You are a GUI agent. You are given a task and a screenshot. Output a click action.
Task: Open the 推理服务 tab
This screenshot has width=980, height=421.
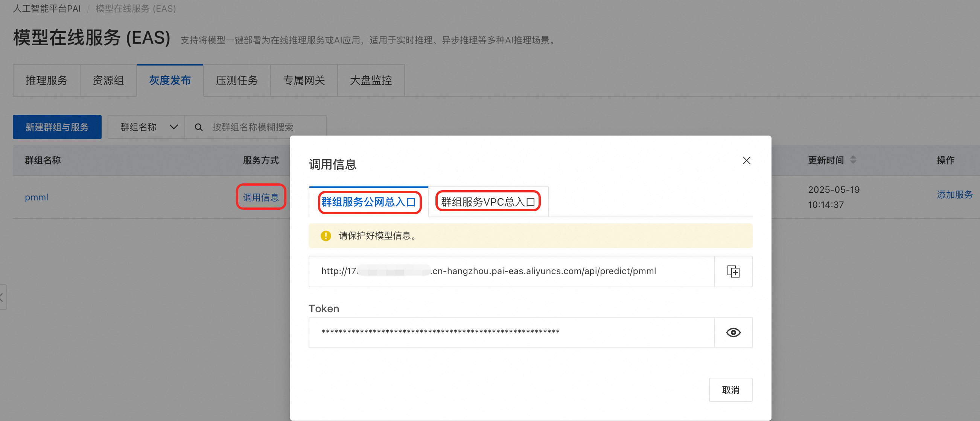click(x=46, y=80)
